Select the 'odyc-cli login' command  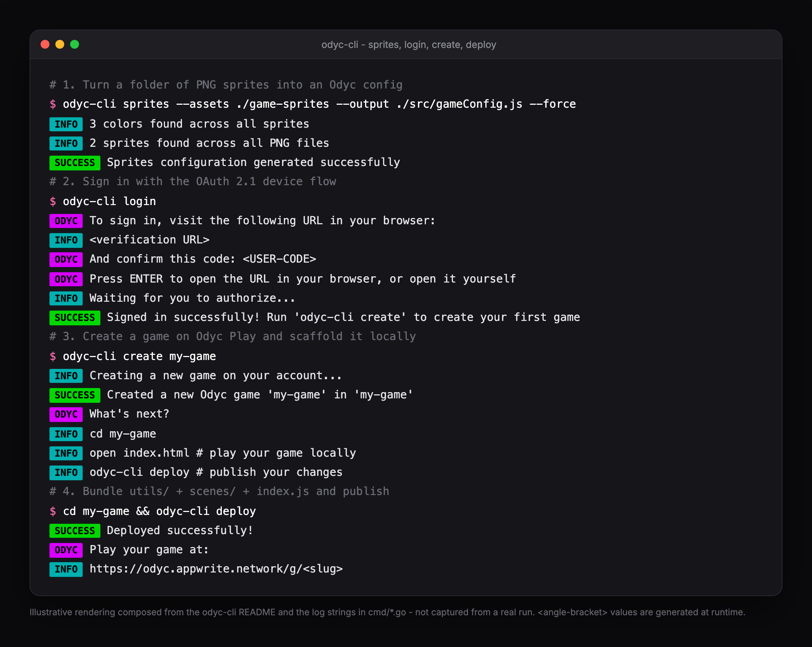point(109,201)
